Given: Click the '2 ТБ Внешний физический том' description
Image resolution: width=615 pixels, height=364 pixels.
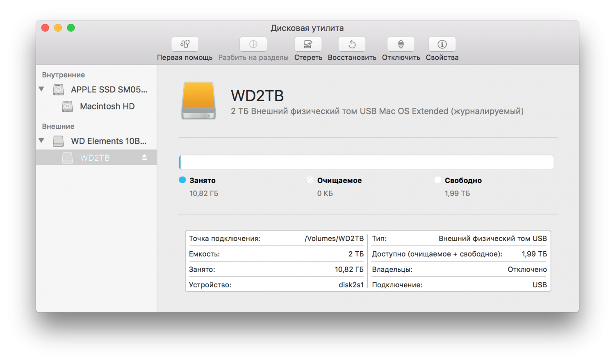Looking at the screenshot, I should pos(377,111).
